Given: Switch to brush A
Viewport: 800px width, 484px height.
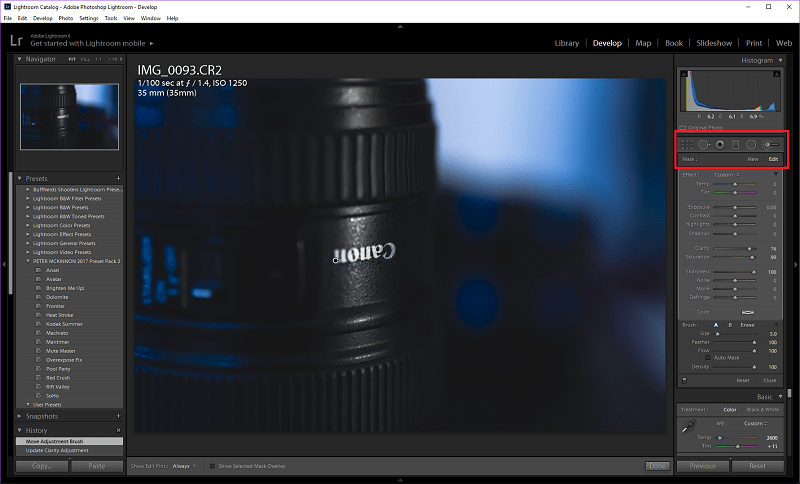Looking at the screenshot, I should pyautogui.click(x=716, y=325).
